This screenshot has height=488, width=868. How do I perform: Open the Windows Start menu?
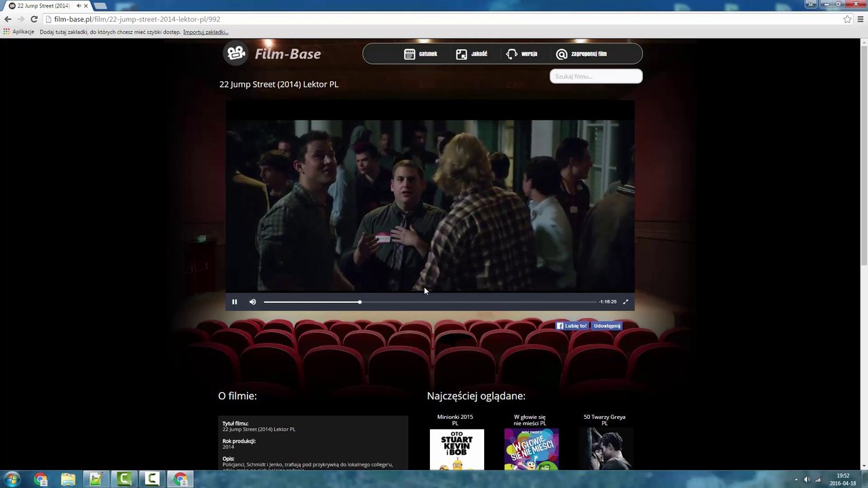tap(12, 480)
